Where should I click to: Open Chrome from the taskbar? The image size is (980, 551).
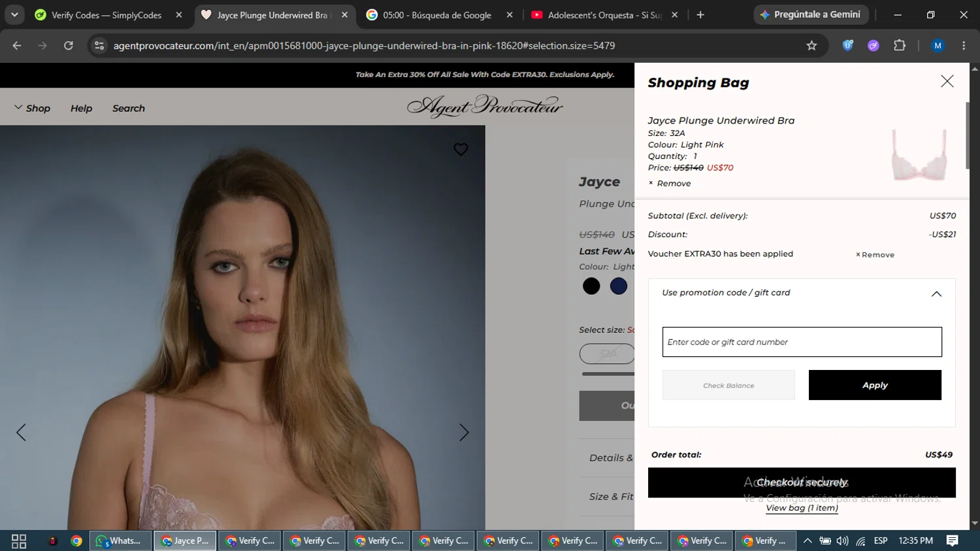coord(76,541)
